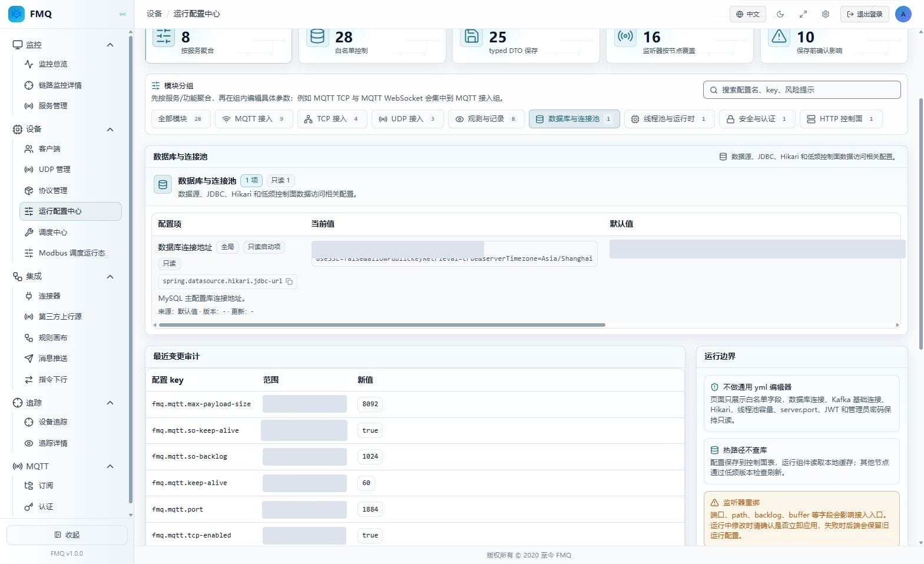The height and width of the screenshot is (564, 924).
Task: Click 设备 breadcrumb link
Action: pyautogui.click(x=154, y=14)
